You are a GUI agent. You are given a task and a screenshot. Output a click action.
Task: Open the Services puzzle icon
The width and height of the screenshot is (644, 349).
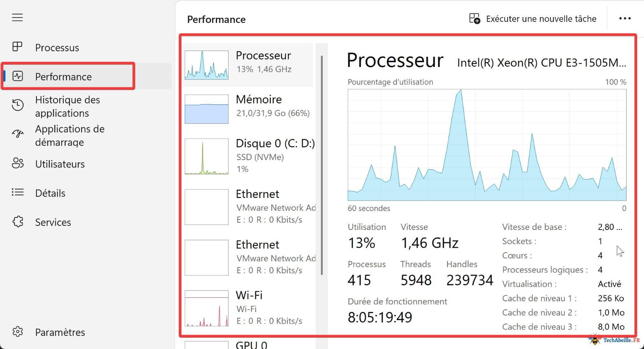pos(17,222)
